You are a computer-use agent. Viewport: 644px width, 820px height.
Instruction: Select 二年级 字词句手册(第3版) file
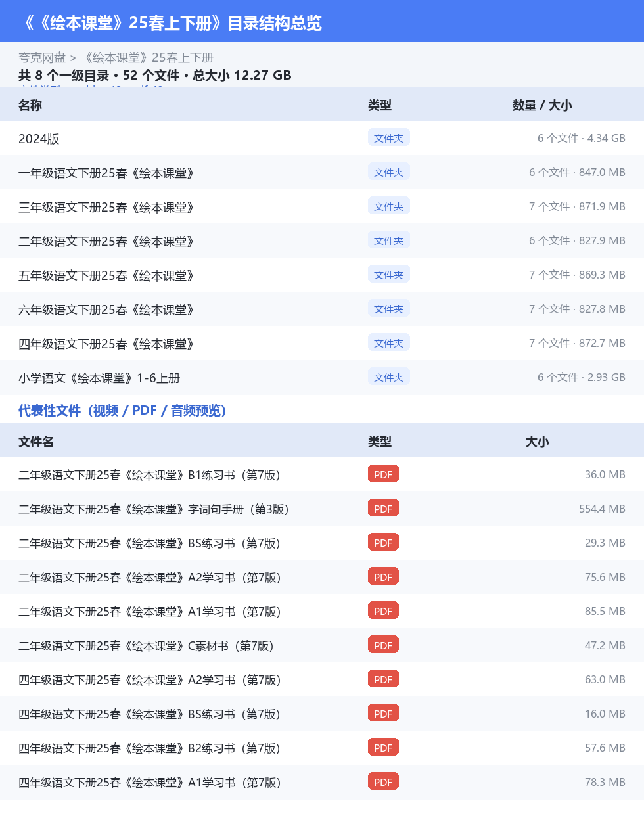(154, 509)
